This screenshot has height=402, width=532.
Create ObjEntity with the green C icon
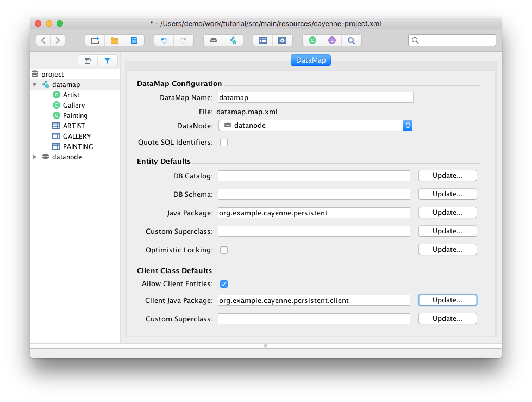click(312, 40)
